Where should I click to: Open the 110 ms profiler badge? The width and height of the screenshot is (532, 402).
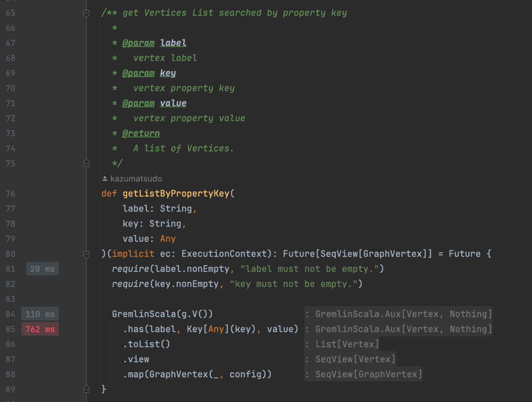(40, 314)
